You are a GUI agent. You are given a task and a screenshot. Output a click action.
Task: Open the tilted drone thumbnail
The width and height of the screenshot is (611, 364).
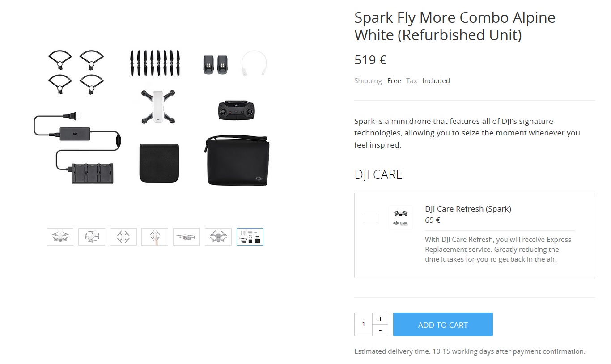tap(91, 237)
